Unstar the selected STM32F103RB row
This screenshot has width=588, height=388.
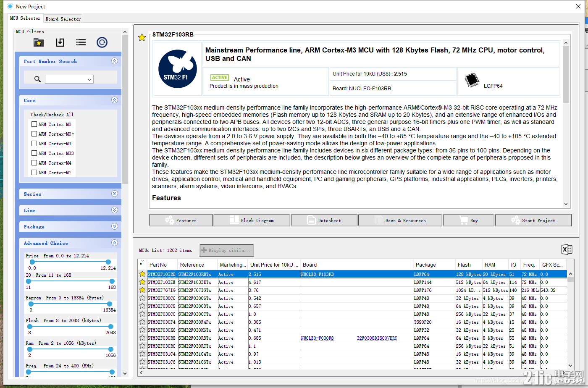(x=142, y=274)
